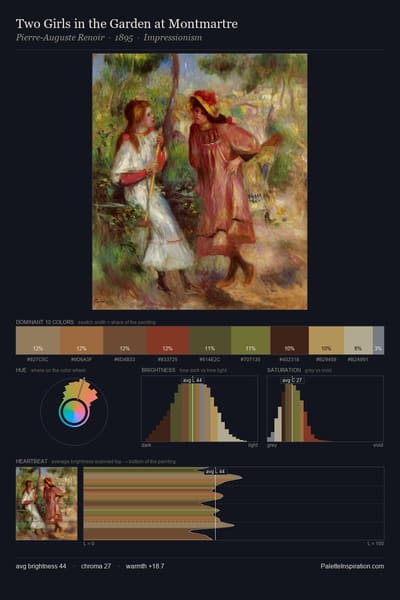400x600 pixels.
Task: Click the "HEARTBEAT" section heading
Action: pos(31,461)
